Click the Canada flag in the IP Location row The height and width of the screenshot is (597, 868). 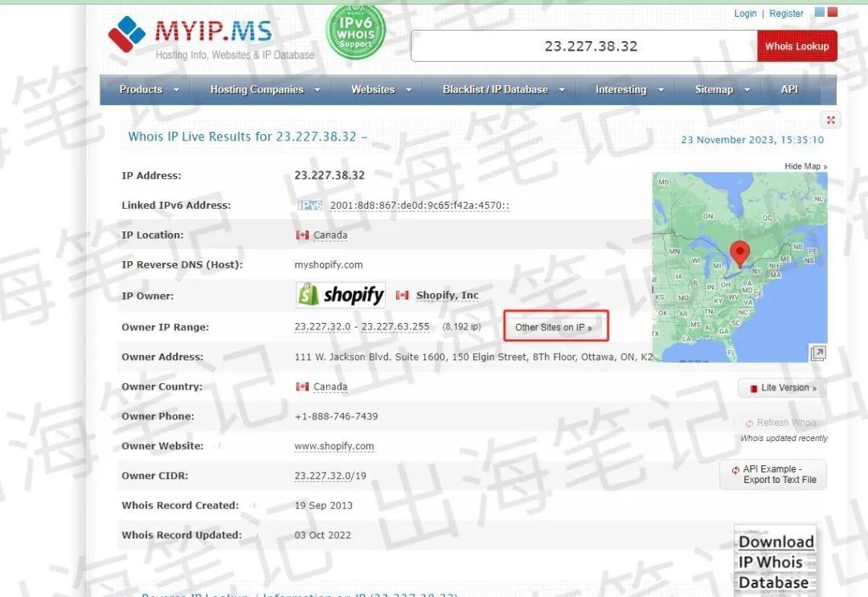[302, 235]
